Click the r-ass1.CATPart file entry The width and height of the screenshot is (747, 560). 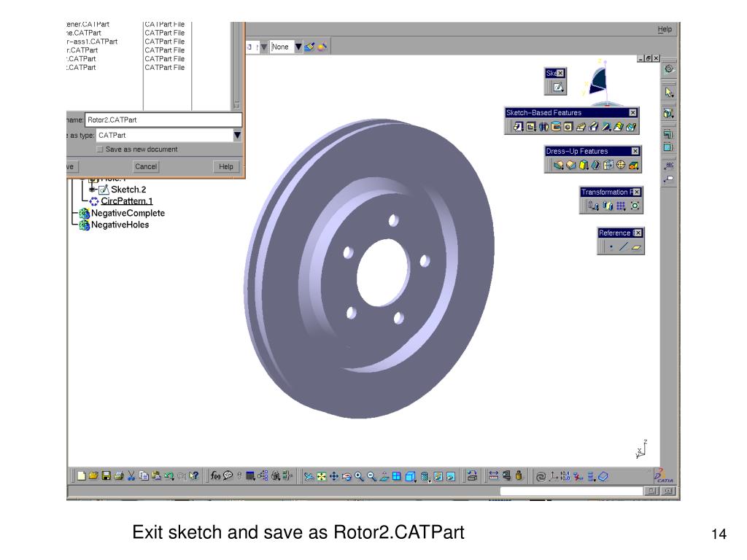click(91, 42)
